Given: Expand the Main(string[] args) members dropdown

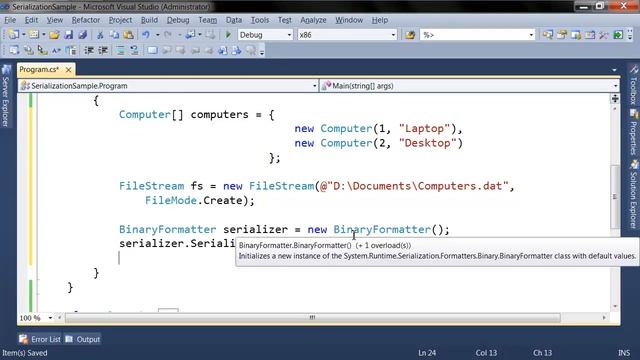Looking at the screenshot, I should 616,86.
